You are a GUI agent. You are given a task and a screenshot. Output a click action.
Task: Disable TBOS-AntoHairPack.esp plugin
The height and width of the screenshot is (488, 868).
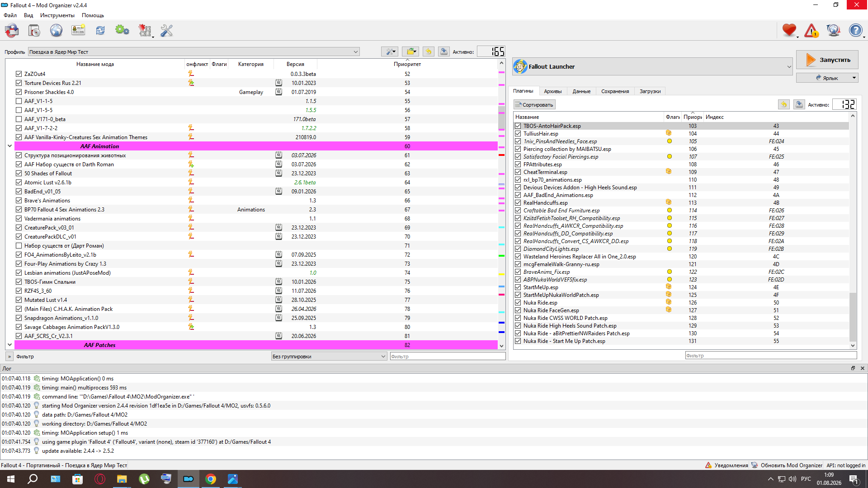pyautogui.click(x=518, y=126)
